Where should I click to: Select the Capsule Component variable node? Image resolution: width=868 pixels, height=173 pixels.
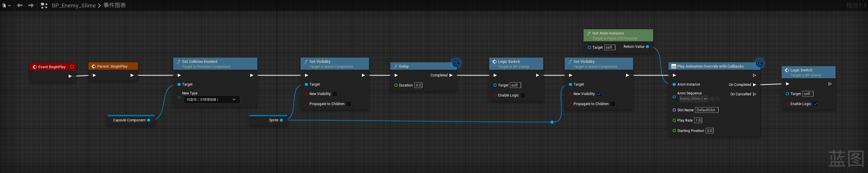[131, 120]
